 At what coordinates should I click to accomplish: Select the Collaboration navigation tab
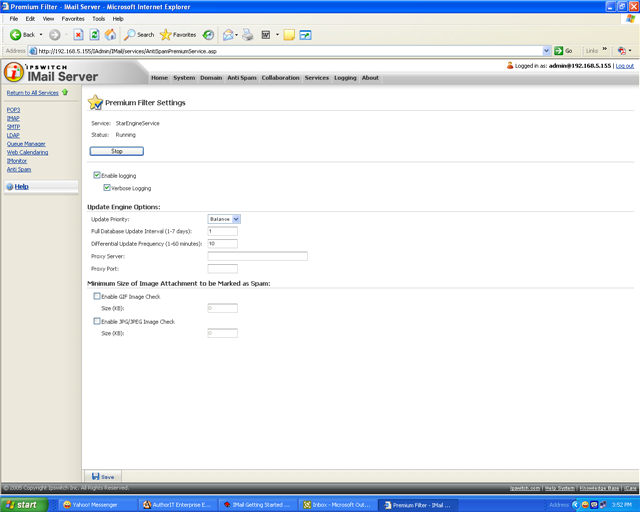tap(280, 78)
